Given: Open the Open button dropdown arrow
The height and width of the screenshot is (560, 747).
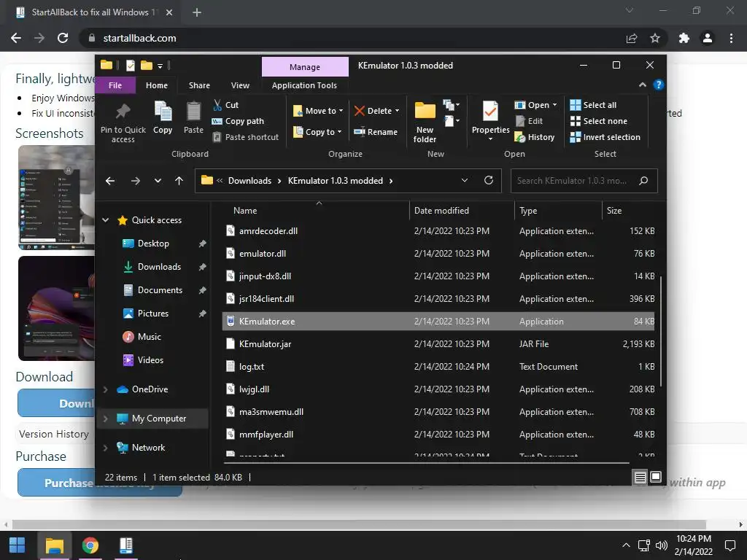Looking at the screenshot, I should pyautogui.click(x=554, y=105).
